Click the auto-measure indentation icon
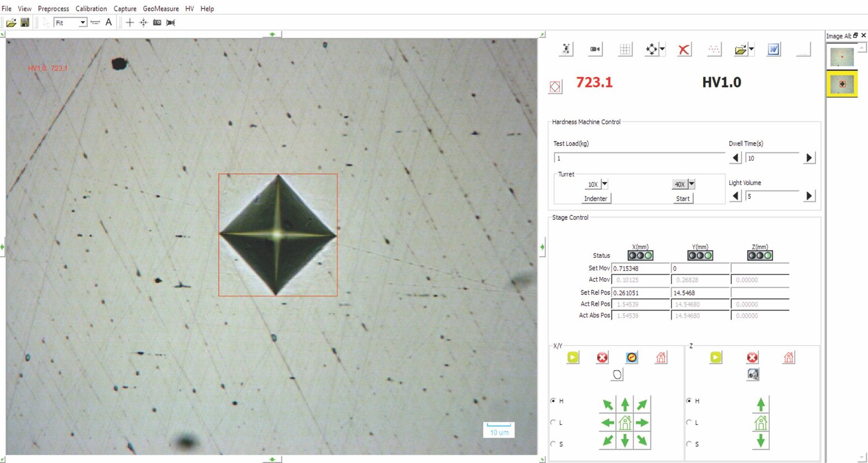Screen dimensions: 868x463 pos(566,49)
